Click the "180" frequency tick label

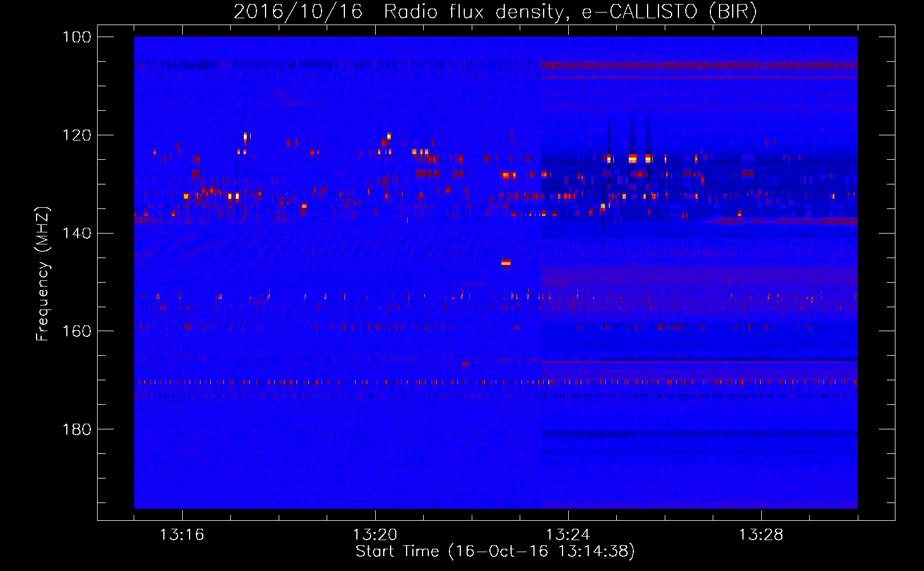(x=77, y=429)
